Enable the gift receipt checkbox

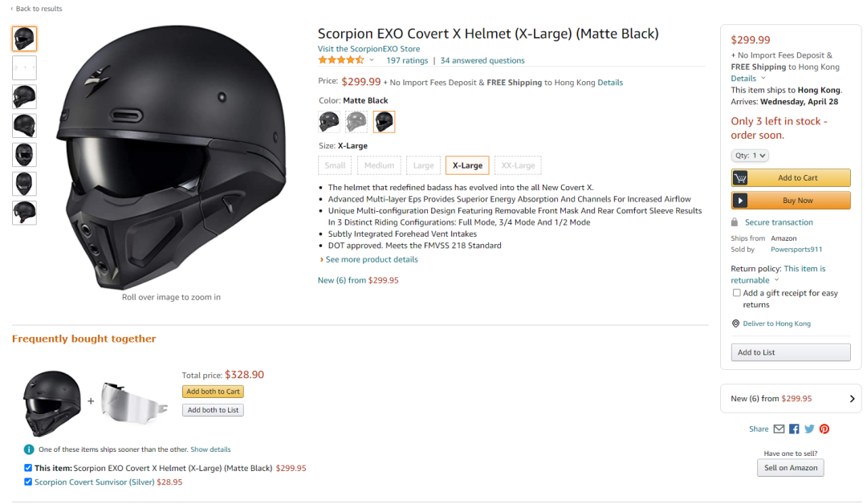pyautogui.click(x=736, y=293)
